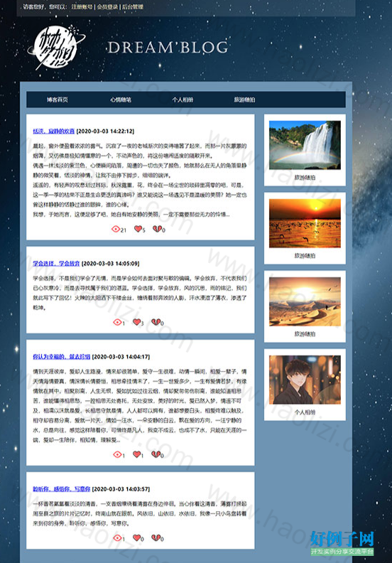Viewport: 392px width, 563px height.
Task: Click the broken heart icon on first post
Action: coord(157,229)
